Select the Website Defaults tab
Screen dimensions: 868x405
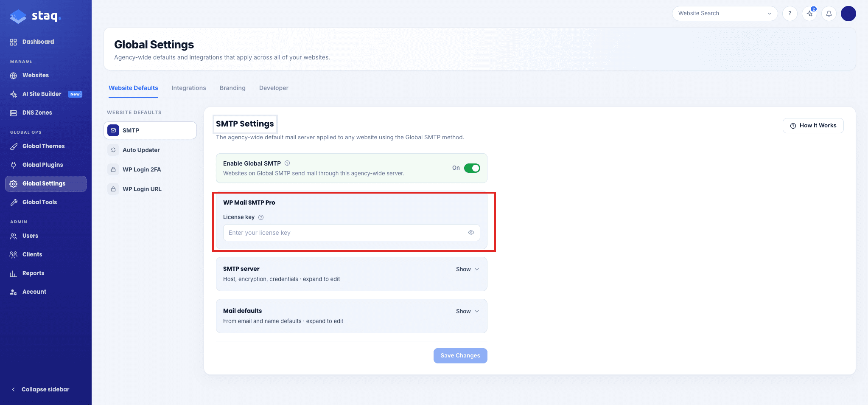[x=133, y=88]
